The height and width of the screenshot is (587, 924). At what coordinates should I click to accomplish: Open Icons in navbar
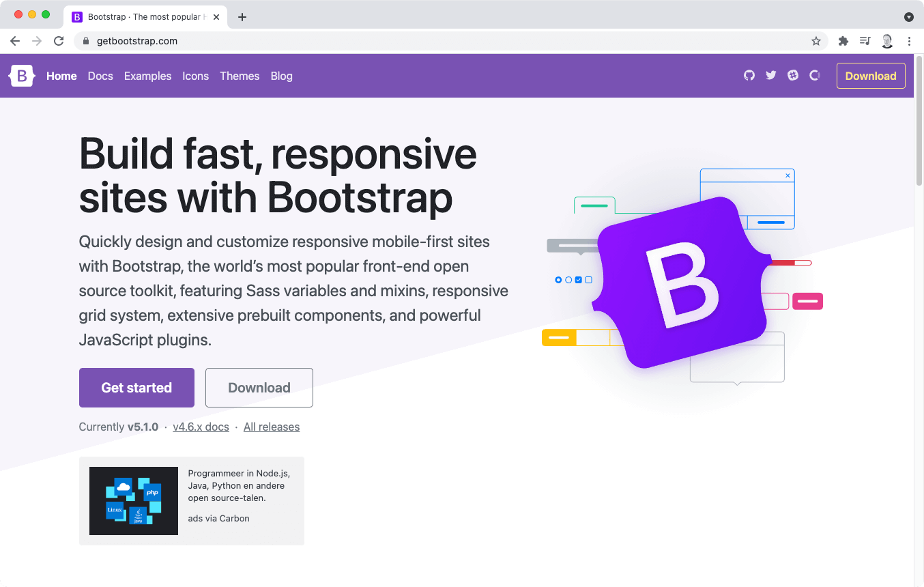click(195, 76)
